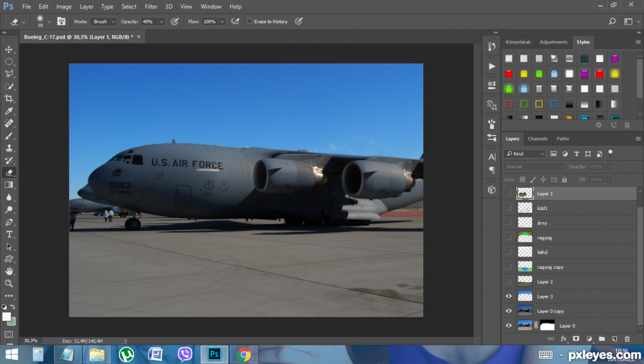
Task: Select the Custom Shape tool
Action: click(9, 259)
